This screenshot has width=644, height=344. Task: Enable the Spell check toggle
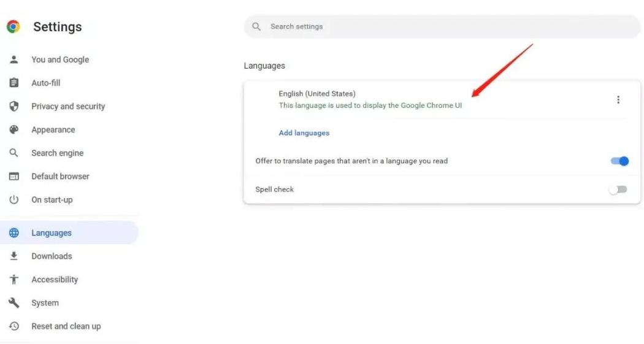(618, 189)
